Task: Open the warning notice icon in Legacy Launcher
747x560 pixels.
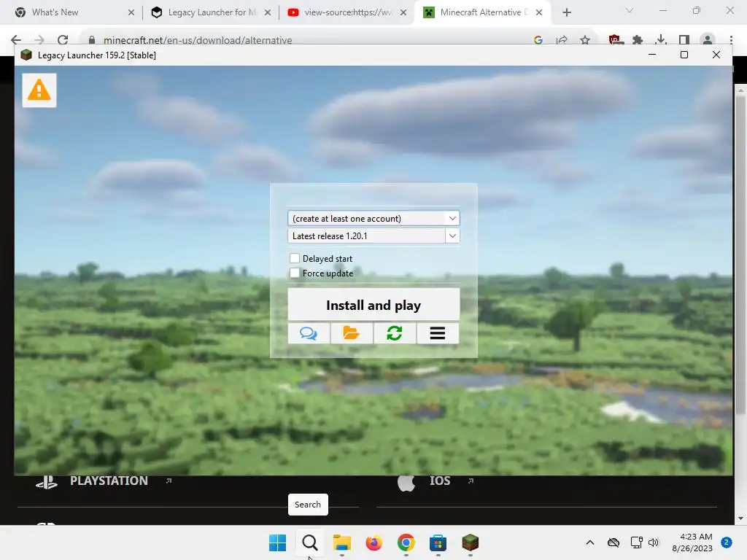Action: tap(39, 90)
